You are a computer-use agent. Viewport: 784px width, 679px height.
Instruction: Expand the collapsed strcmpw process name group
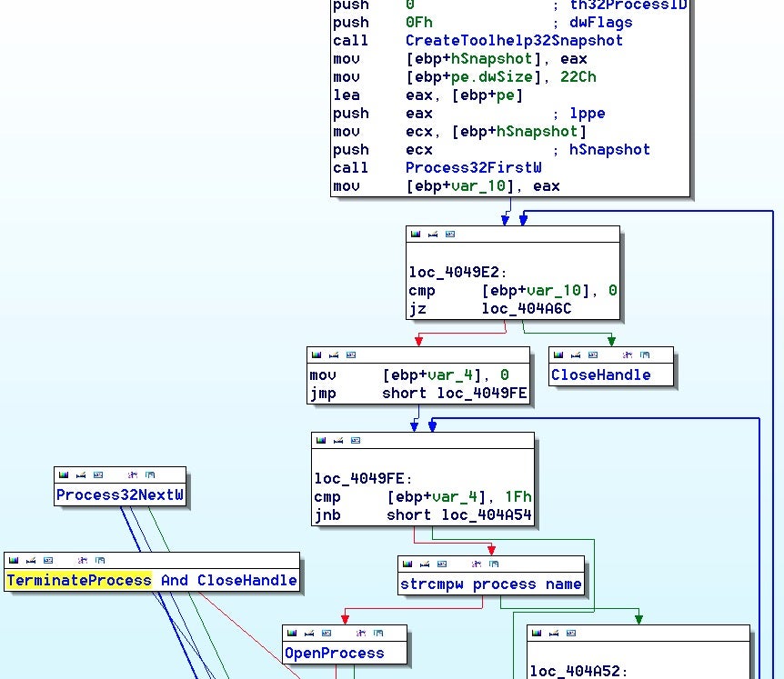(490, 584)
